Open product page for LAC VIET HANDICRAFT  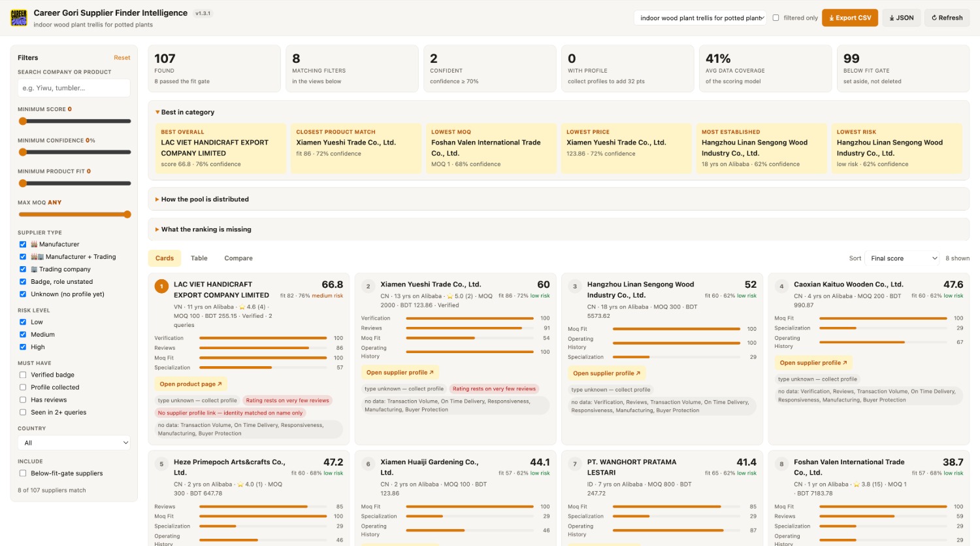click(x=191, y=384)
